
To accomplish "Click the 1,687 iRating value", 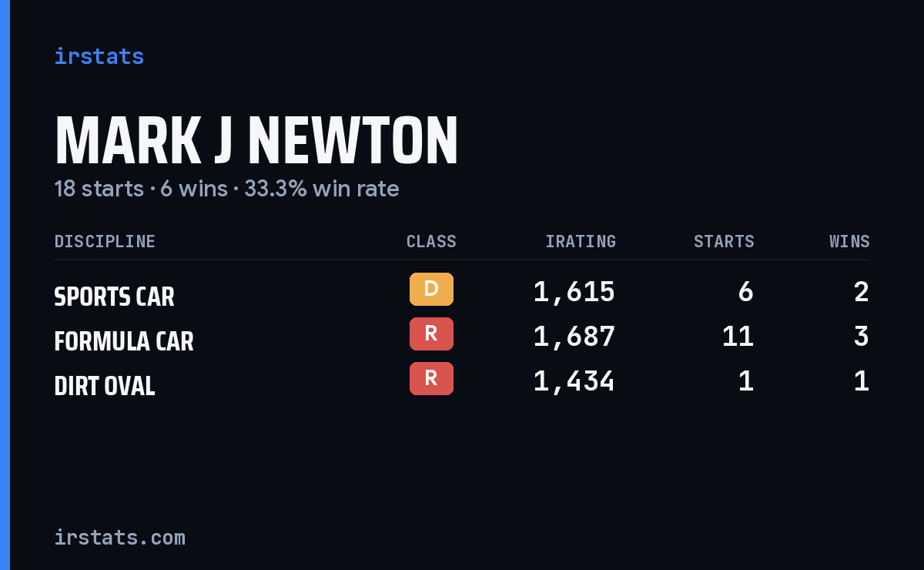I will tap(574, 337).
